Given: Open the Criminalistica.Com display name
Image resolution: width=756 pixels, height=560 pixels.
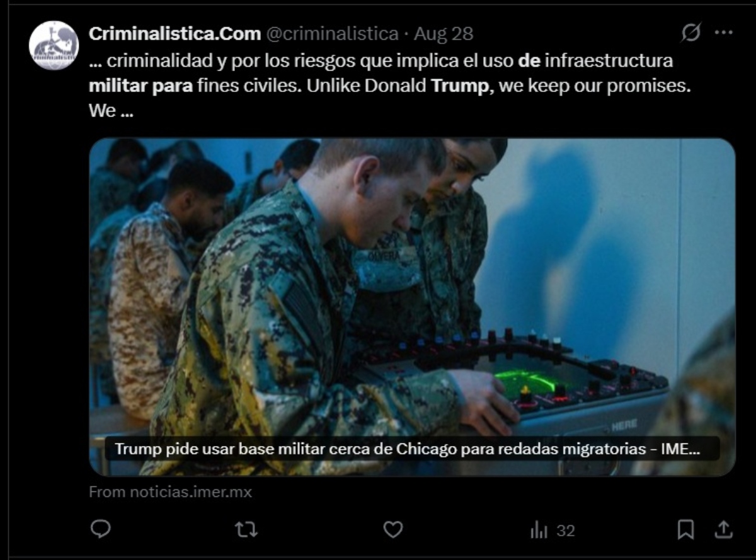Looking at the screenshot, I should [x=175, y=33].
